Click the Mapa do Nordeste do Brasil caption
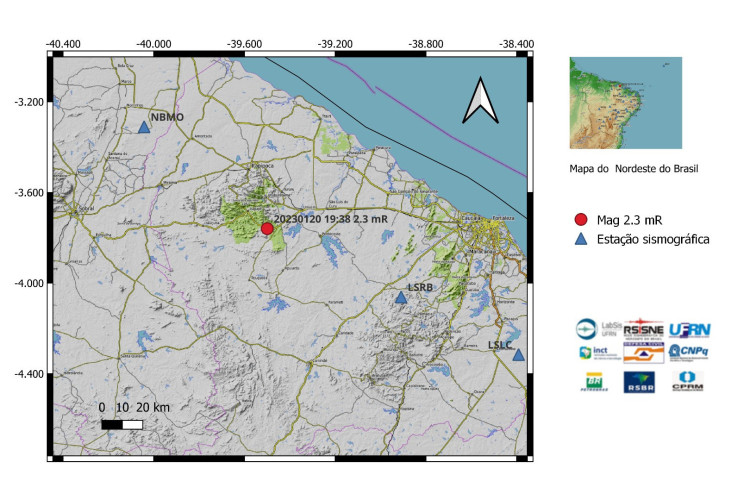The image size is (750, 500). [x=632, y=169]
